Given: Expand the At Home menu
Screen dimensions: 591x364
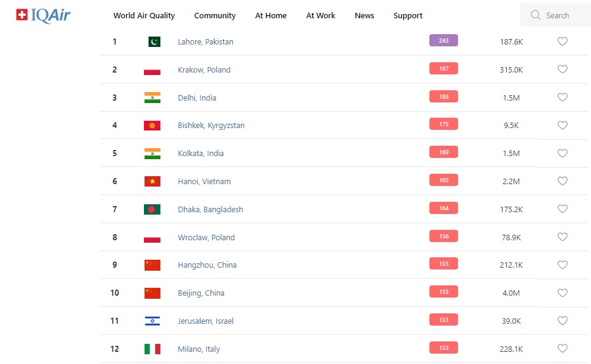Looking at the screenshot, I should coord(271,16).
